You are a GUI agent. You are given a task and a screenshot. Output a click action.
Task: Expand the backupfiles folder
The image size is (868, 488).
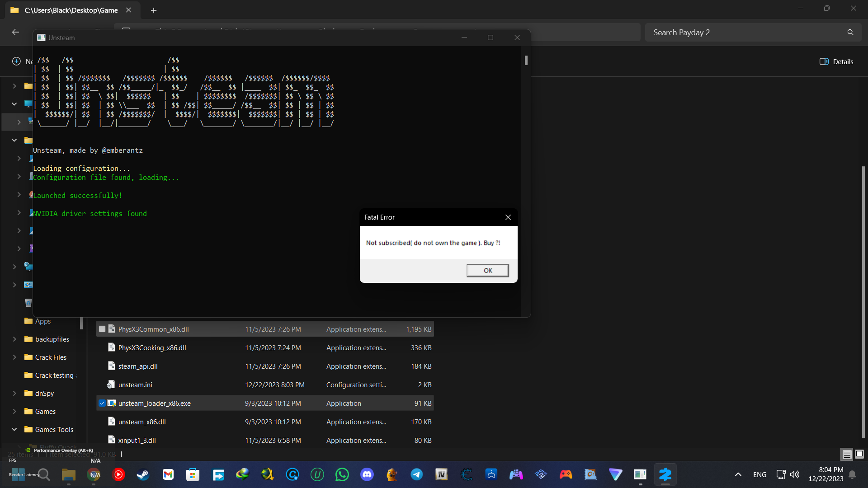click(x=14, y=339)
